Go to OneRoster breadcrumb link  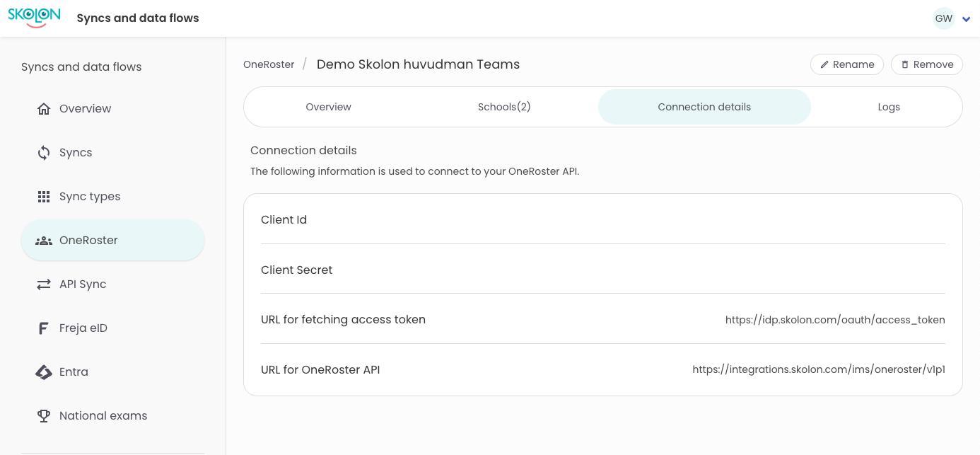(x=269, y=64)
